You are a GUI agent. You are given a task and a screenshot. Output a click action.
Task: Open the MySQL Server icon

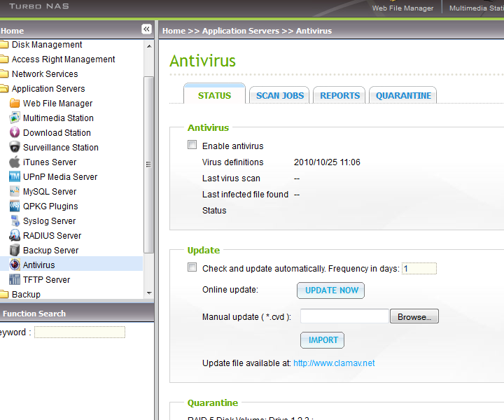pos(15,192)
